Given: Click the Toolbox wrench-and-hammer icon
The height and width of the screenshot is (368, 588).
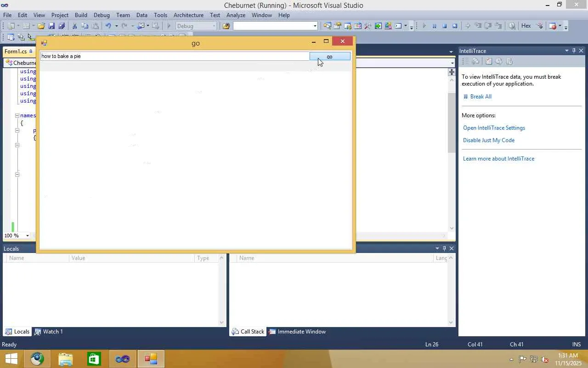Looking at the screenshot, I should click(368, 26).
